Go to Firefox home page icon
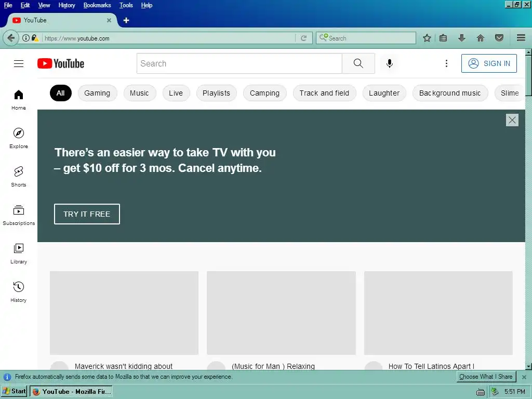The width and height of the screenshot is (532, 399). 481,38
